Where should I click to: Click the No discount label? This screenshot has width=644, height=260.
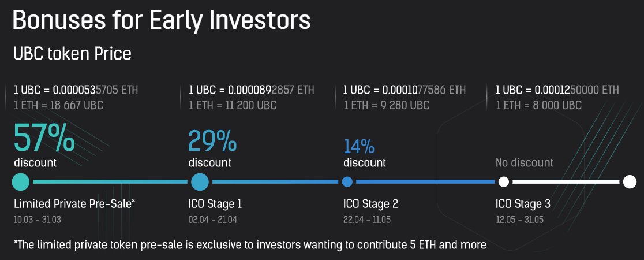coord(524,162)
